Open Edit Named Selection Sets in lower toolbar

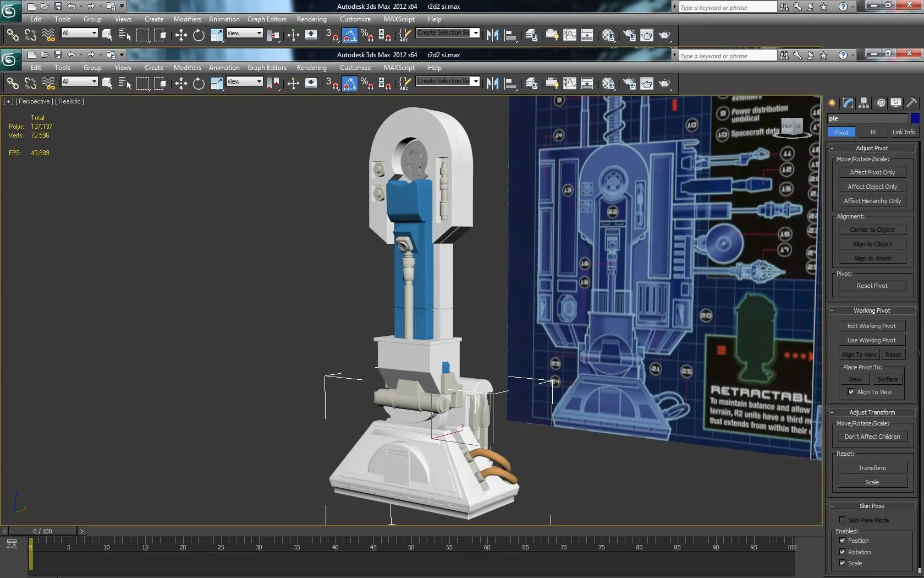point(404,84)
